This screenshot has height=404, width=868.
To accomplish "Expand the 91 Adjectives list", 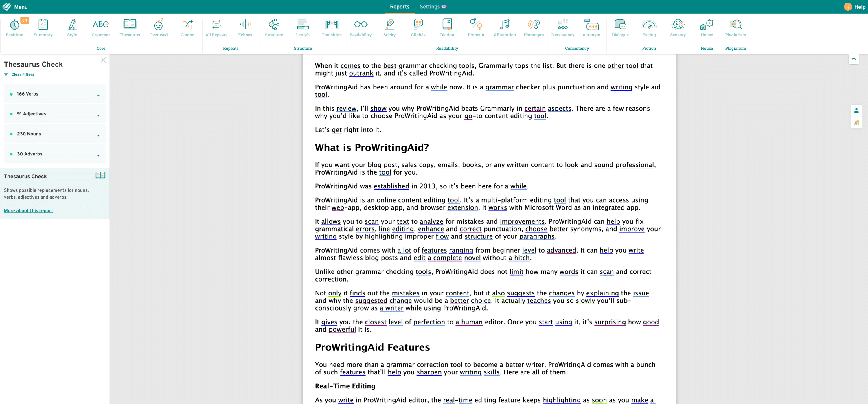I will coord(55,114).
